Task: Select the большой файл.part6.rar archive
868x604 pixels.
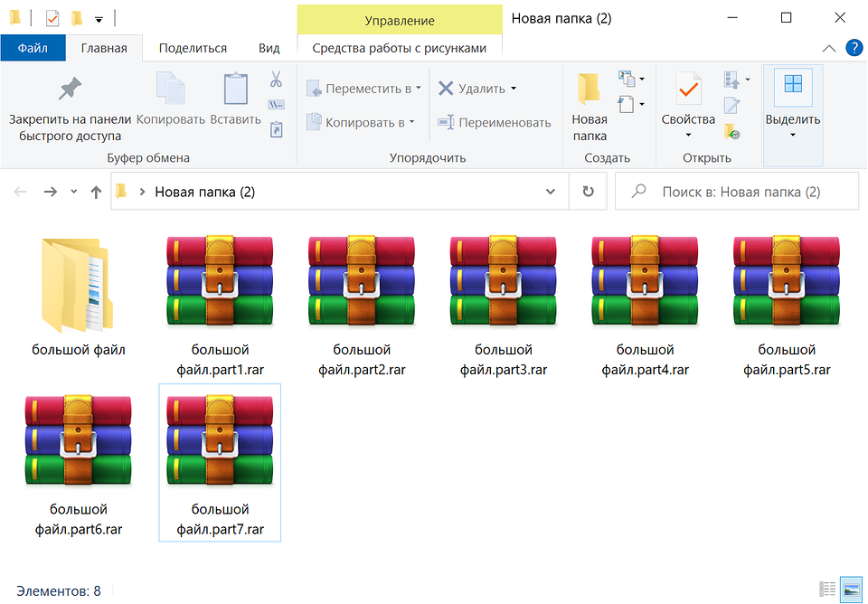Action: click(78, 467)
